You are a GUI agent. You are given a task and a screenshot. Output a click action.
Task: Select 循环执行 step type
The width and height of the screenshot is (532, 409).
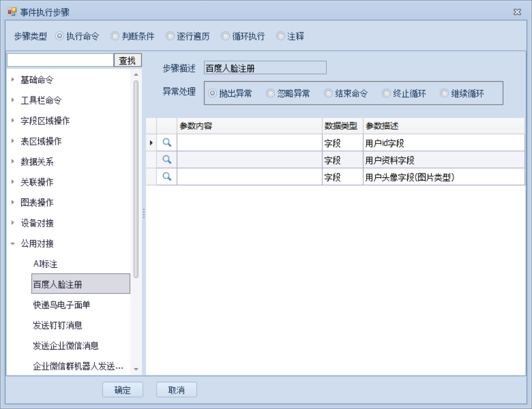pos(225,37)
